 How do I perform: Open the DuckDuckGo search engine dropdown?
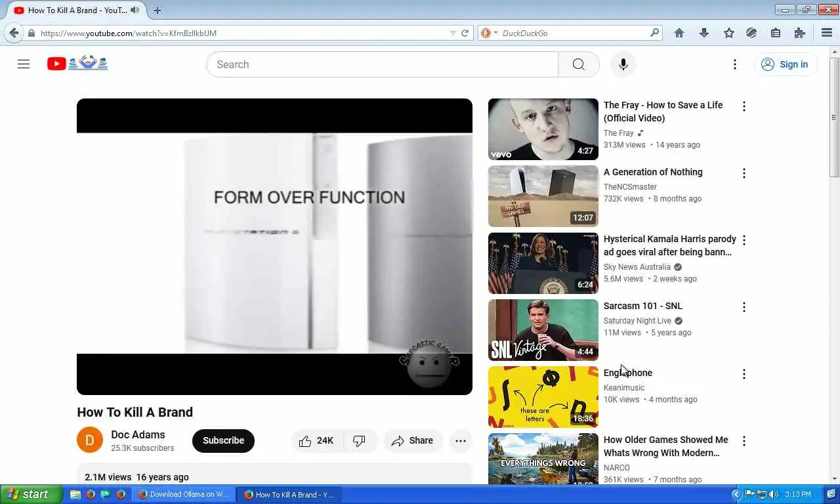point(490,33)
